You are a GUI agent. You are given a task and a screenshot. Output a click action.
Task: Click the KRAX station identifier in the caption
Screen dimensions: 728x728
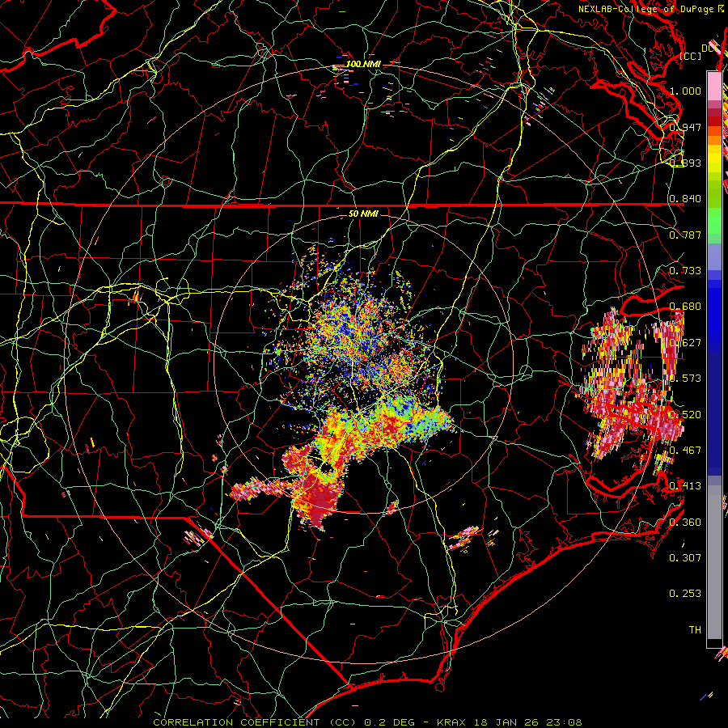[451, 722]
